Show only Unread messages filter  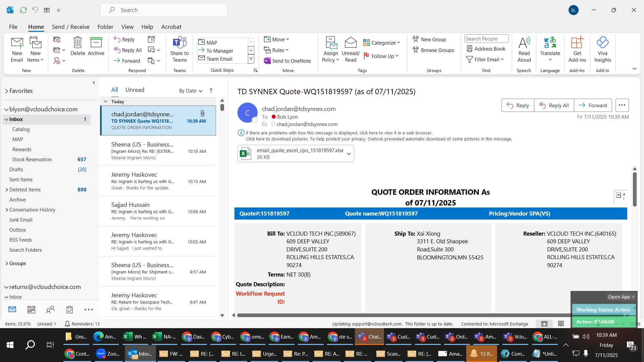135,90
